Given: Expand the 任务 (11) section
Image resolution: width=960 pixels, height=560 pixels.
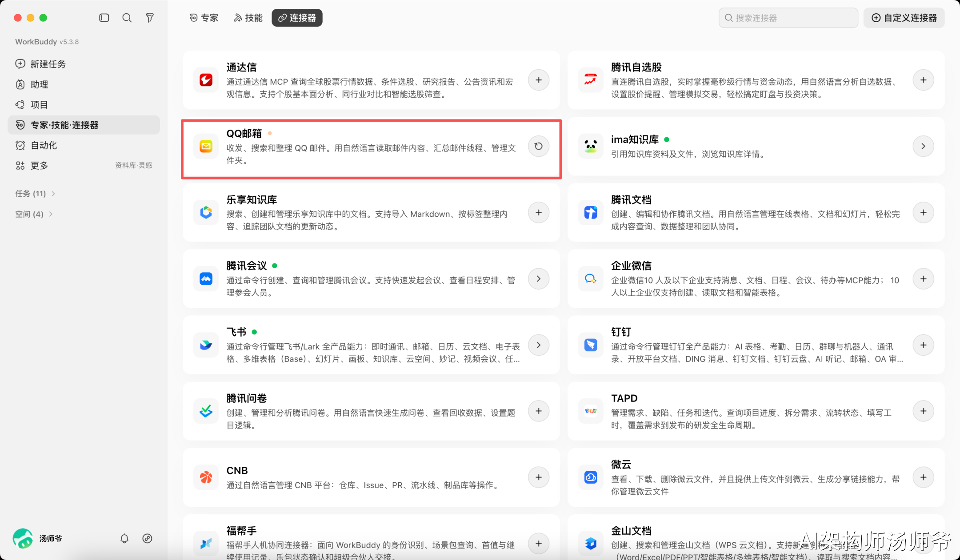Looking at the screenshot, I should [35, 194].
